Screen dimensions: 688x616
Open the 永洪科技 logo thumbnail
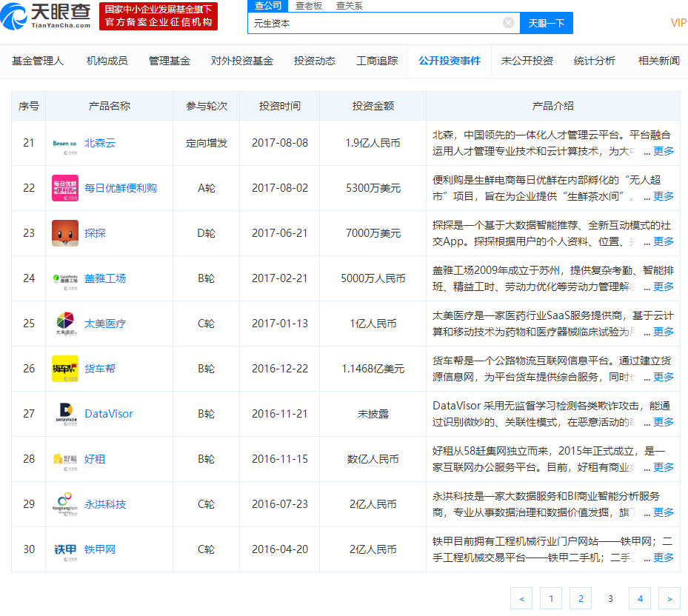(x=65, y=504)
